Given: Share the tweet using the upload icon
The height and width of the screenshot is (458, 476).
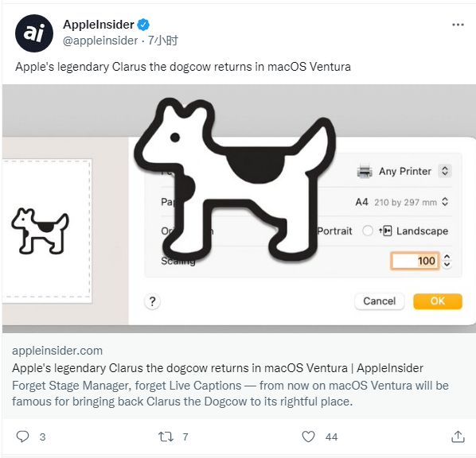Looking at the screenshot, I should click(x=458, y=437).
